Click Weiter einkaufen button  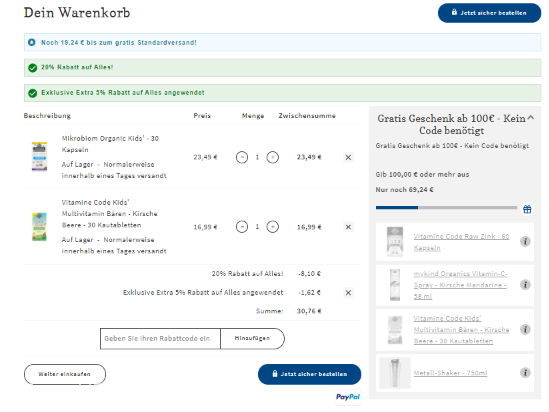[65, 374]
